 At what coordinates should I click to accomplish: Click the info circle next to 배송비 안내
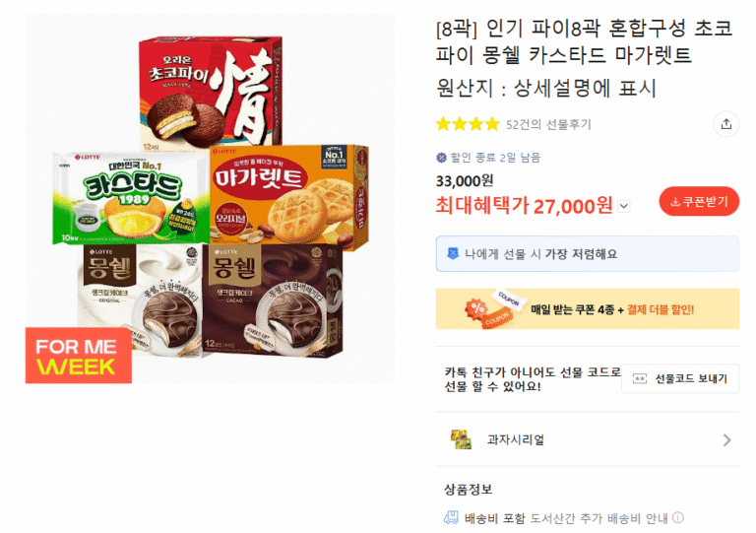pyautogui.click(x=678, y=518)
